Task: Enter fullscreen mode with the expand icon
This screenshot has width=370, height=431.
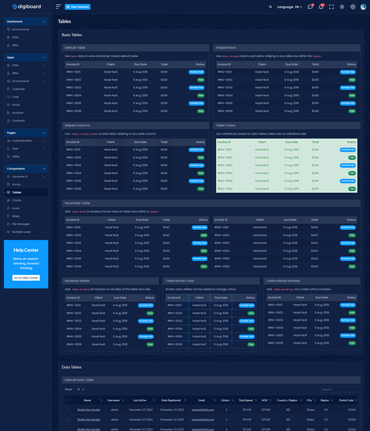Action: pos(332,7)
